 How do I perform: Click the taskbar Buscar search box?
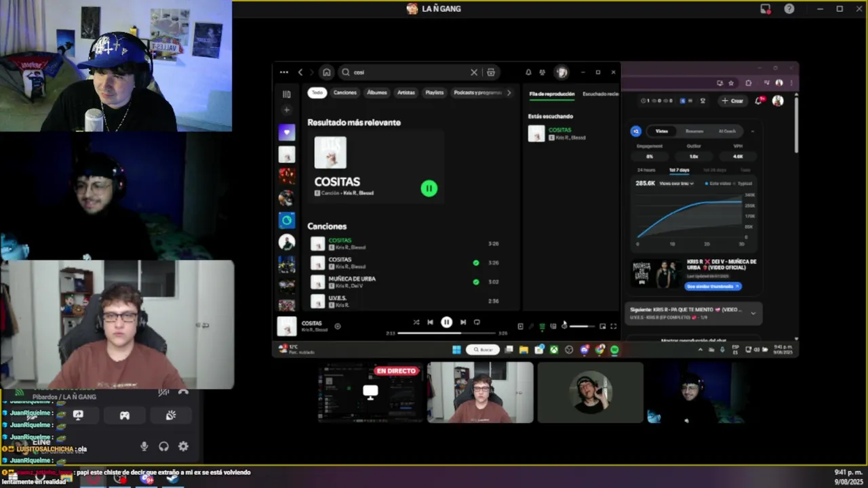(x=483, y=350)
